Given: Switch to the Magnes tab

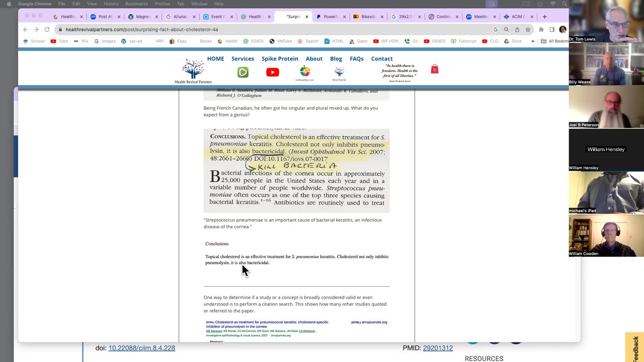Looking at the screenshot, I should point(142,17).
